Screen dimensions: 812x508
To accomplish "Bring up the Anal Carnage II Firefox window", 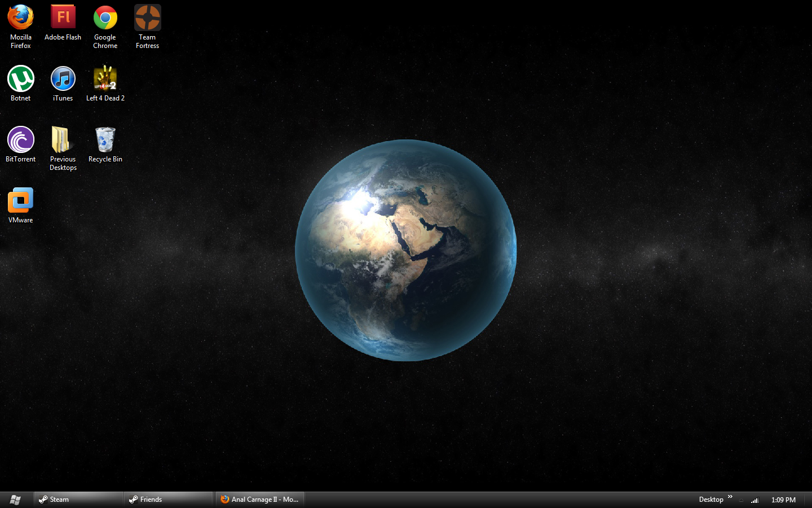I will pyautogui.click(x=259, y=499).
